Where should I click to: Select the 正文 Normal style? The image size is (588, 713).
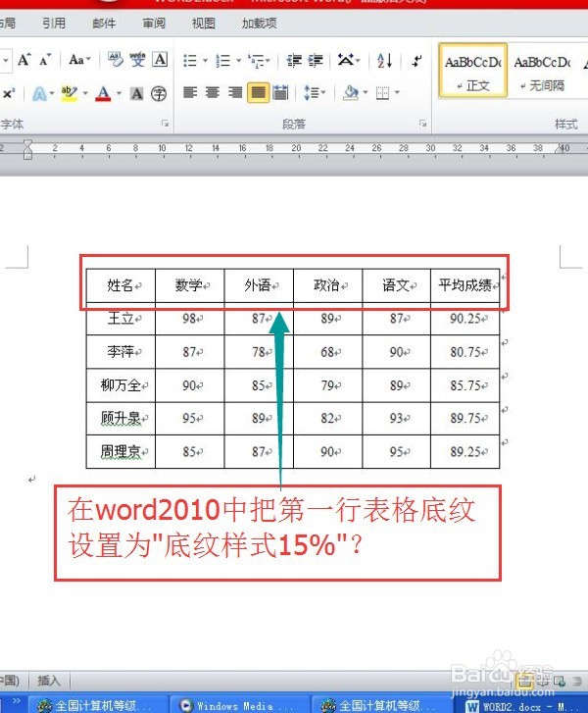pyautogui.click(x=472, y=71)
